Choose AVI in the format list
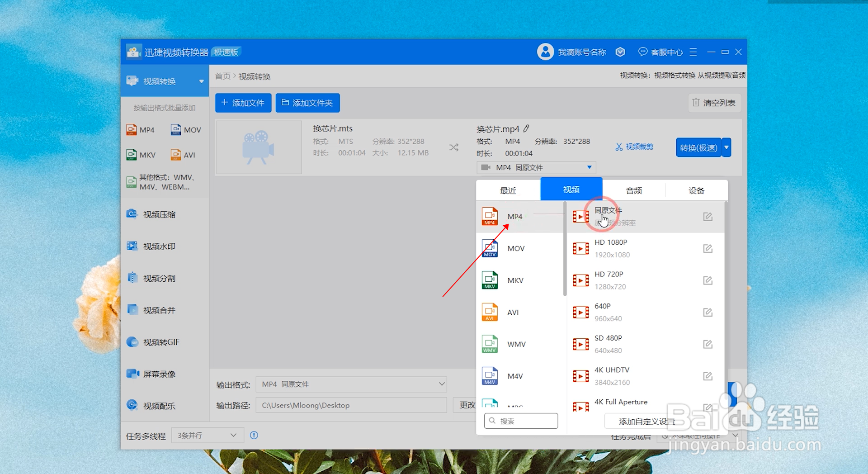Image resolution: width=868 pixels, height=474 pixels. point(520,312)
